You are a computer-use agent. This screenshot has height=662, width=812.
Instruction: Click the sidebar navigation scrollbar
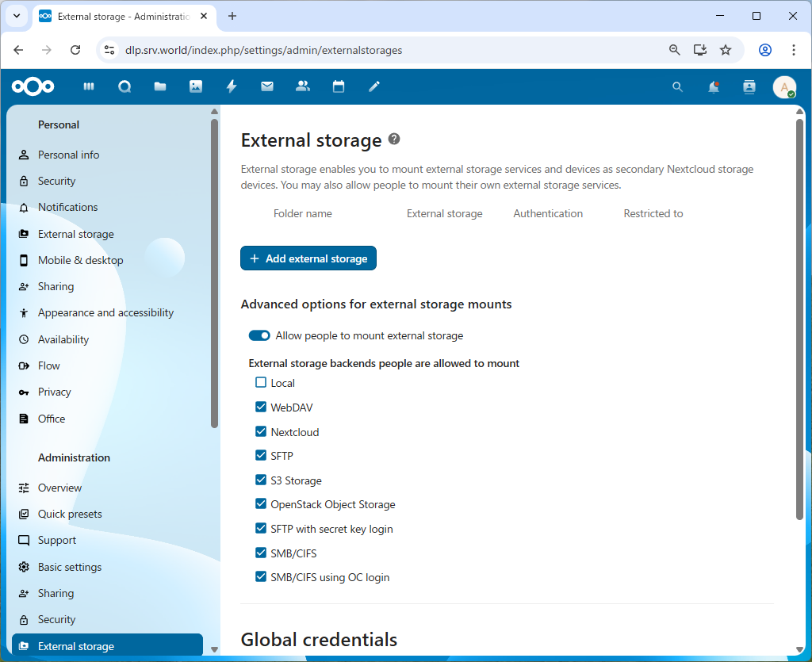214,274
